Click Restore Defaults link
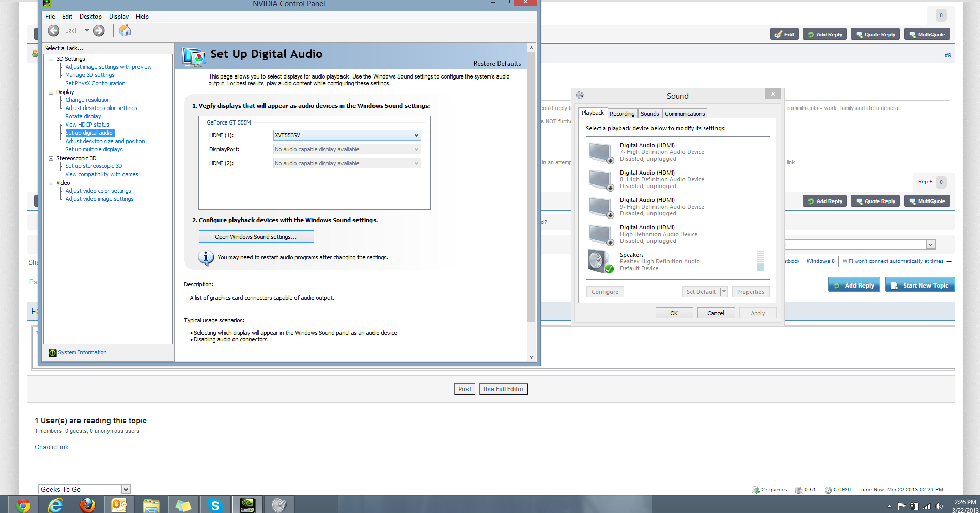980x513 pixels. coord(497,64)
